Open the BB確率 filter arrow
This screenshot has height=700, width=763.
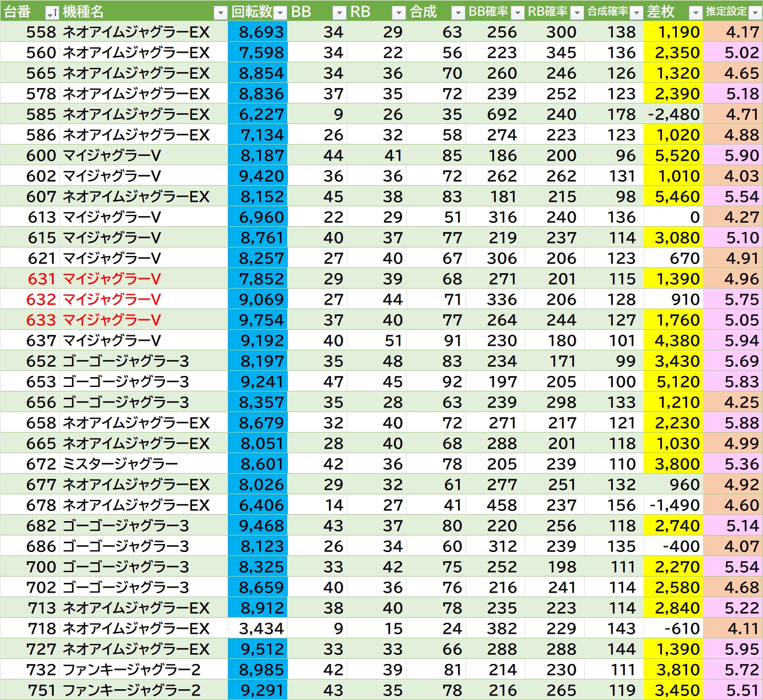click(517, 13)
